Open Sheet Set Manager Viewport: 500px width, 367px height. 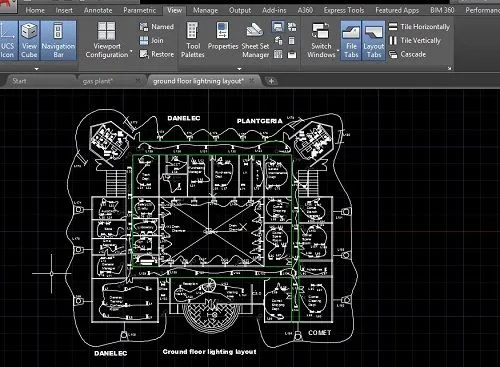[x=255, y=40]
